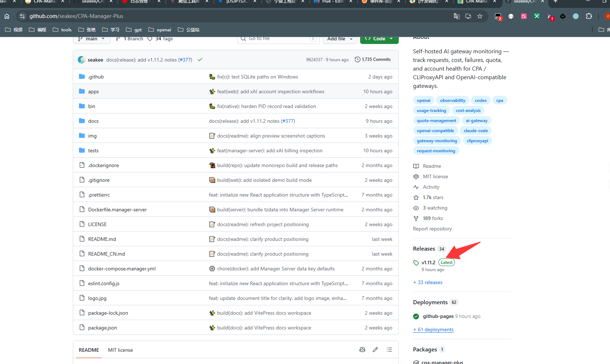View the 1,735 Commits history

[373, 59]
